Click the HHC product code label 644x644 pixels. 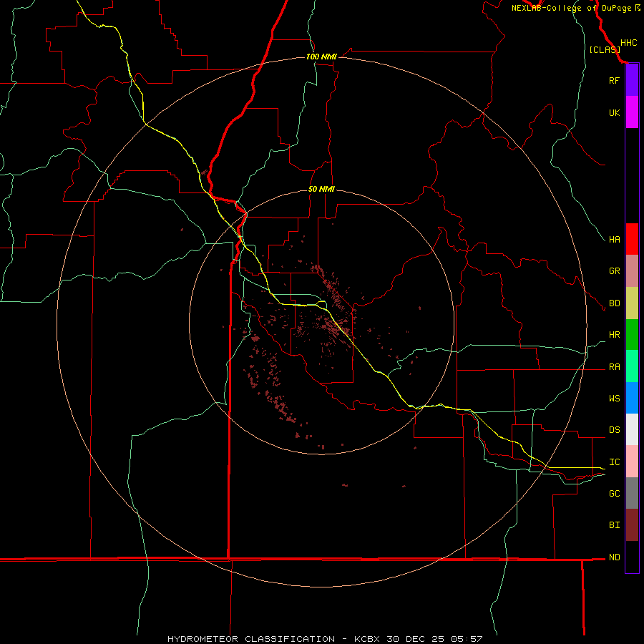click(628, 43)
